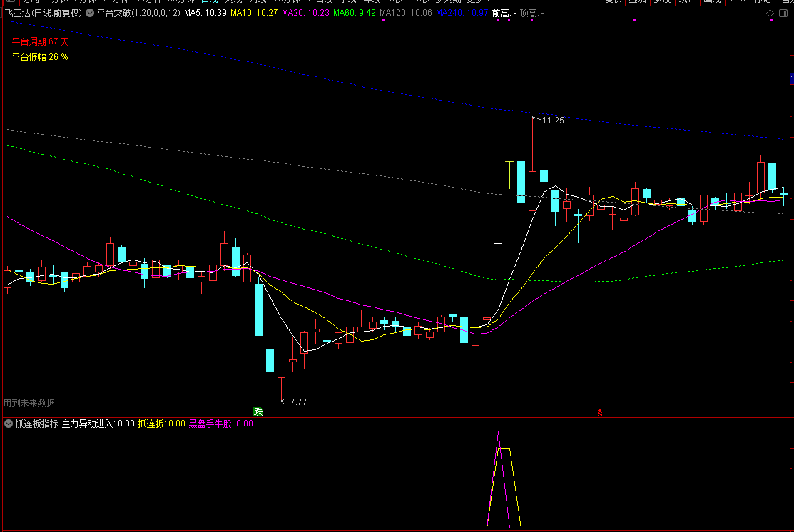Click the 飞亚达(日线.前复权) stock title
The width and height of the screenshot is (794, 532).
(x=43, y=13)
